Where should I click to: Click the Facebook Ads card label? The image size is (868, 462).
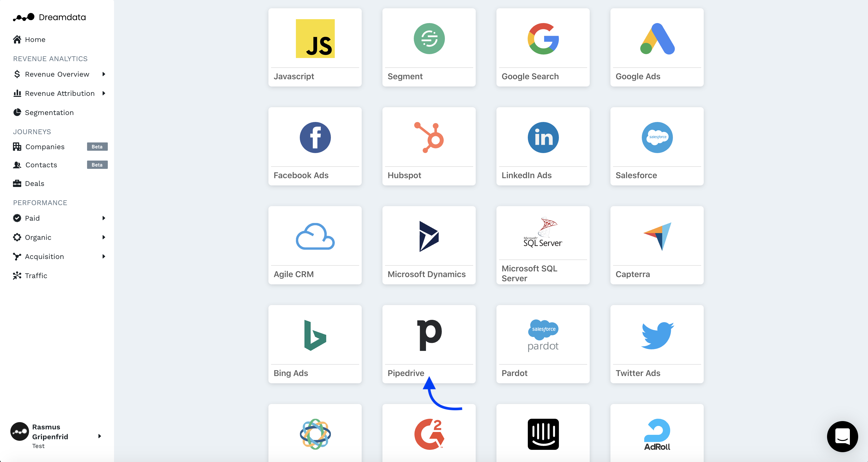pyautogui.click(x=301, y=175)
